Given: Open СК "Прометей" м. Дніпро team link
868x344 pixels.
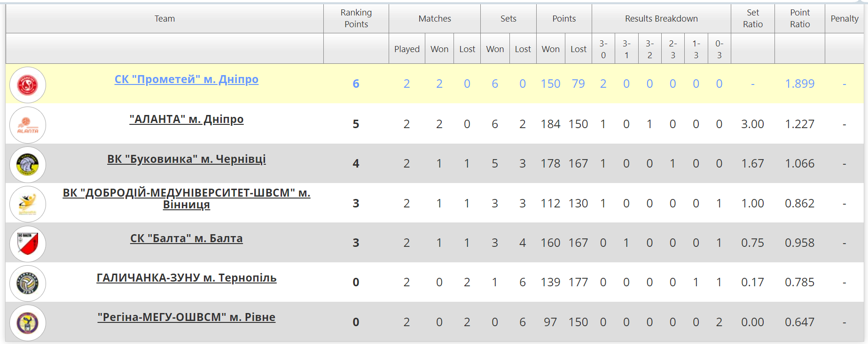Looking at the screenshot, I should 187,79.
